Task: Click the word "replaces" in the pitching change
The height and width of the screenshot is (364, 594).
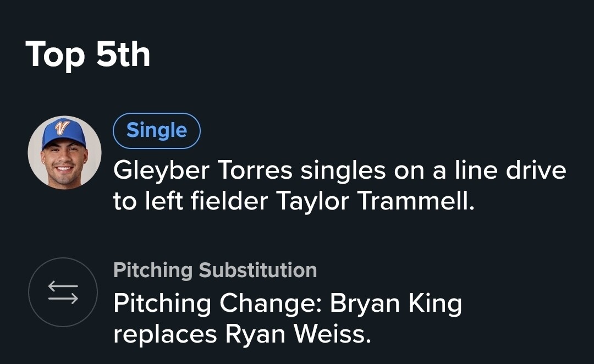Action: click(x=165, y=334)
